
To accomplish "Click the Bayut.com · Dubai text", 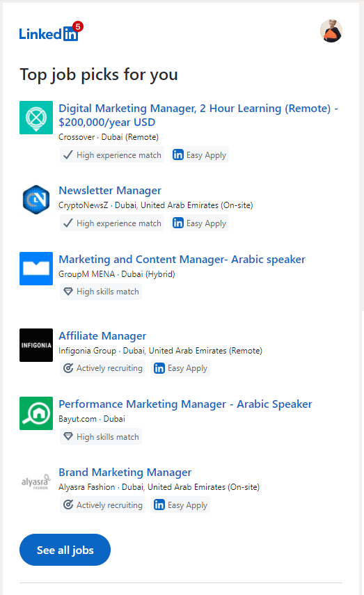I will [x=92, y=419].
